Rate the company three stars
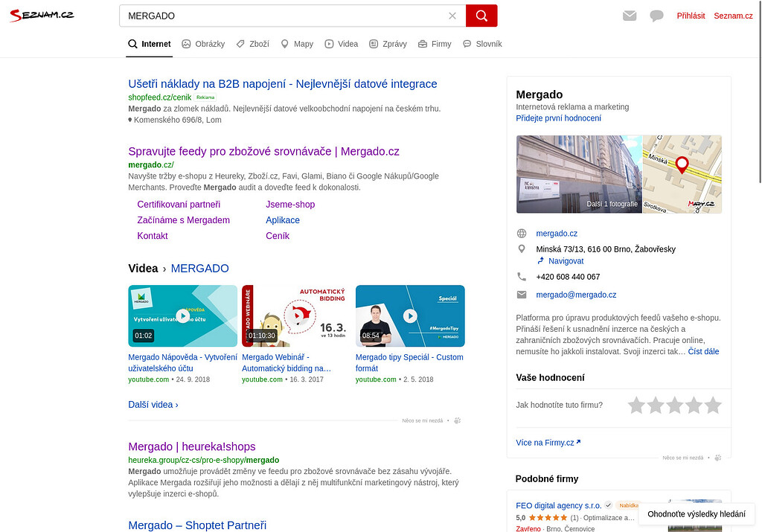 [674, 406]
